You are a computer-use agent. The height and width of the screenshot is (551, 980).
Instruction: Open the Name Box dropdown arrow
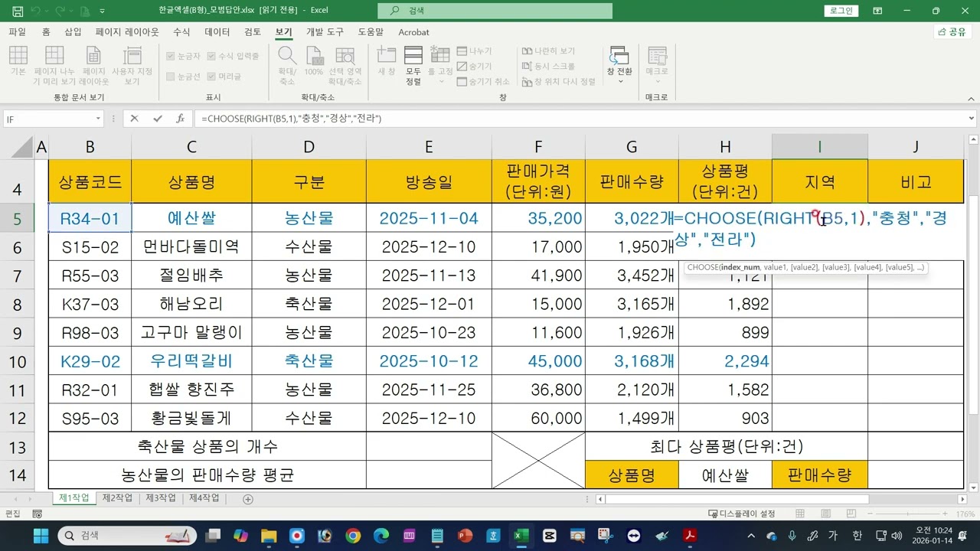point(98,119)
